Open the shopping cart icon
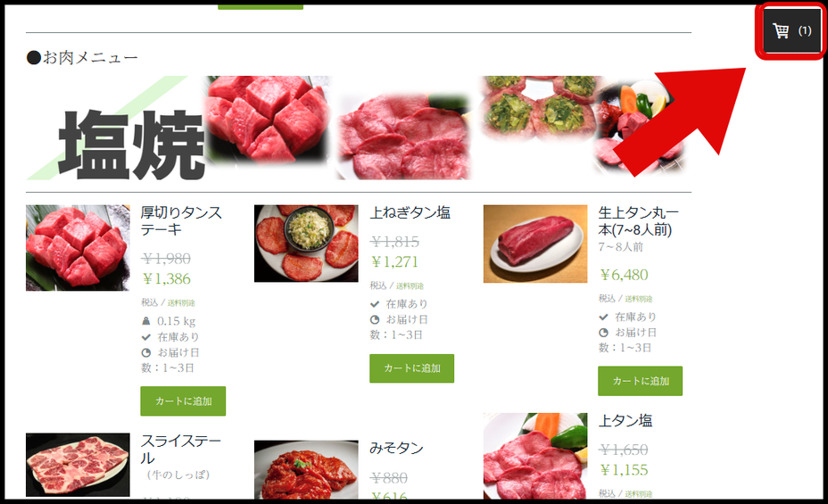 (x=791, y=30)
